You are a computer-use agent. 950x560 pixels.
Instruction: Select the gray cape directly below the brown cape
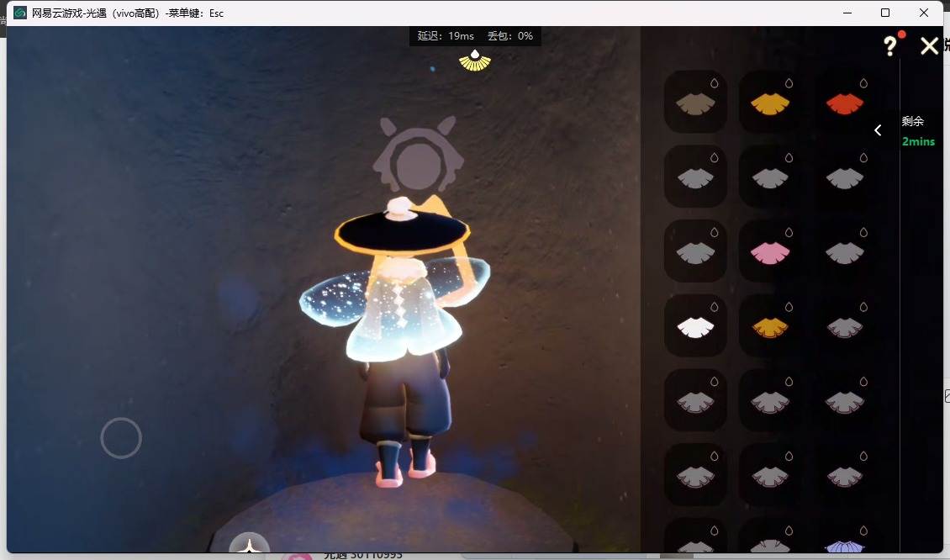pos(695,177)
